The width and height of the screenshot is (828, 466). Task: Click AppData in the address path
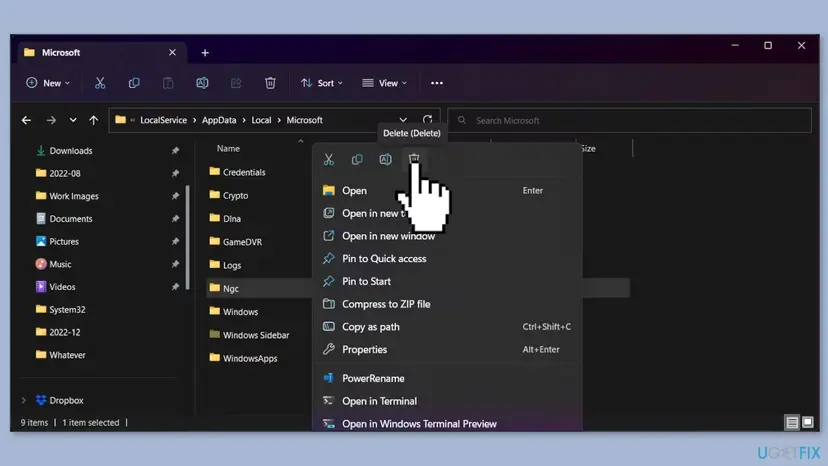pyautogui.click(x=219, y=120)
